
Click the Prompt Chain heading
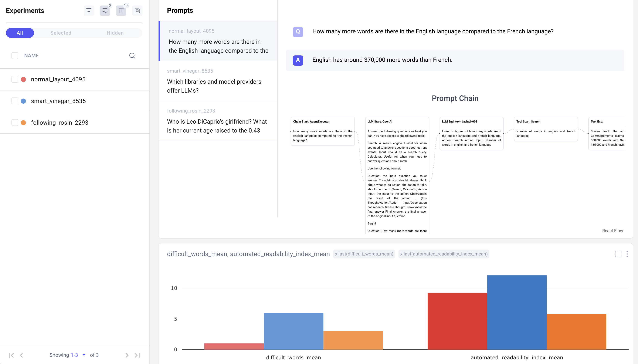point(455,98)
